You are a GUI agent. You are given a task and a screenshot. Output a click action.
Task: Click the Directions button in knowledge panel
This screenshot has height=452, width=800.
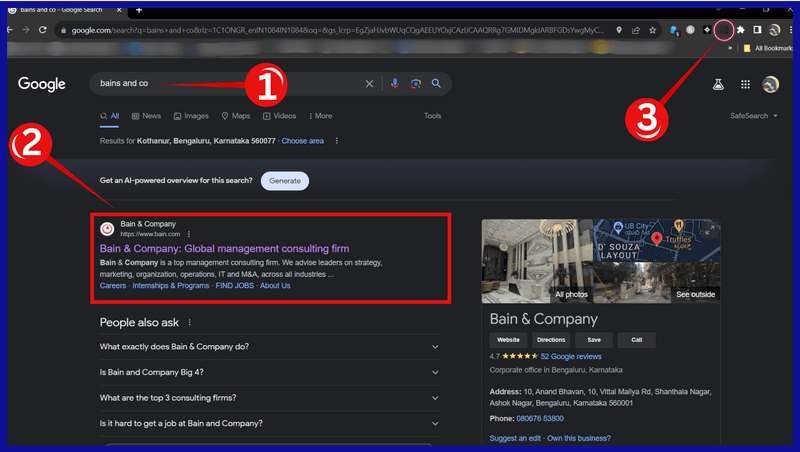(x=551, y=340)
